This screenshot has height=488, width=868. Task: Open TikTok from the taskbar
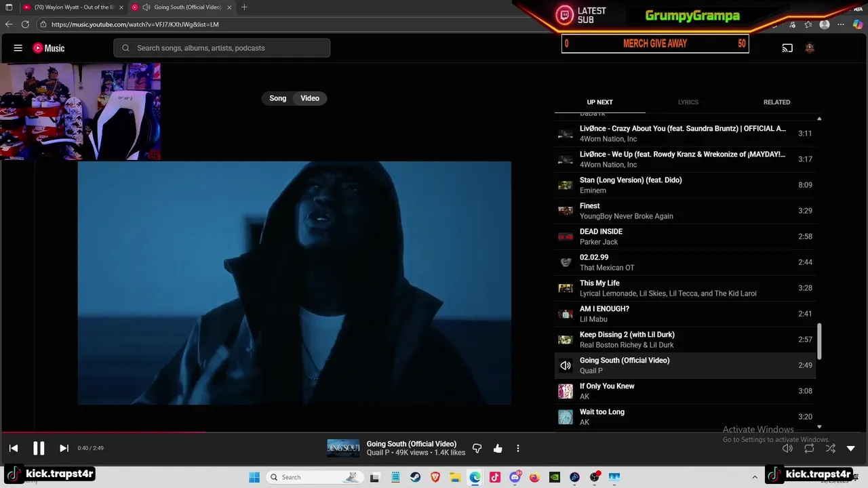click(495, 477)
